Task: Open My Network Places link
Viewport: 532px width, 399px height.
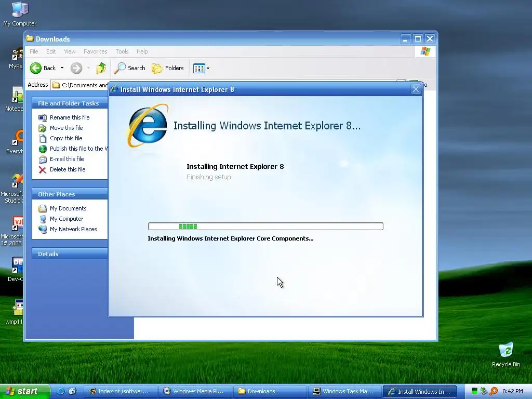Action: click(73, 229)
